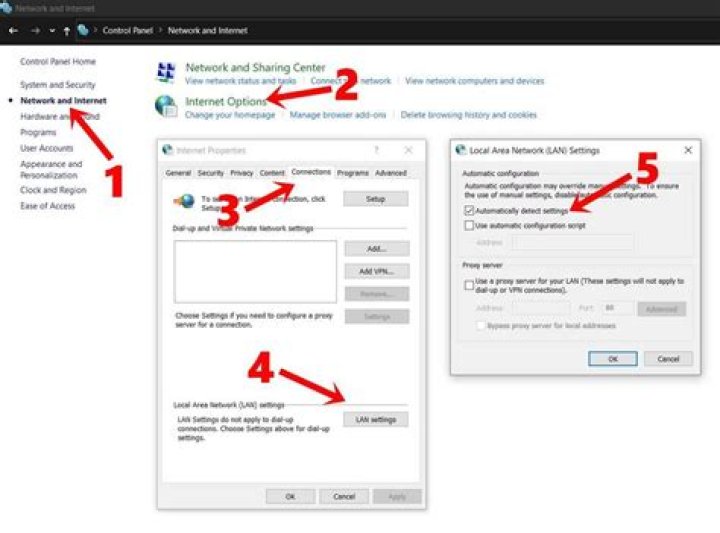This screenshot has height=533, width=720.
Task: Open the recent locations dropdown arrow
Action: [52, 31]
